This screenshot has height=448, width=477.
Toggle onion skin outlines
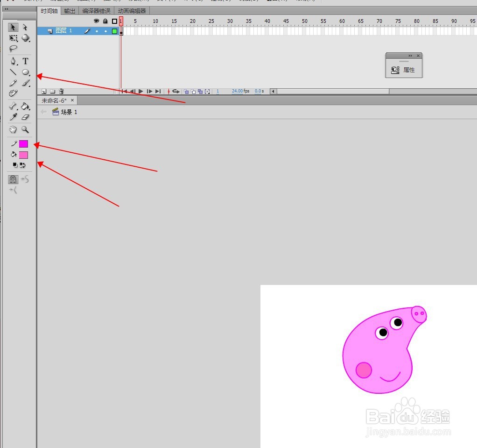coord(193,92)
